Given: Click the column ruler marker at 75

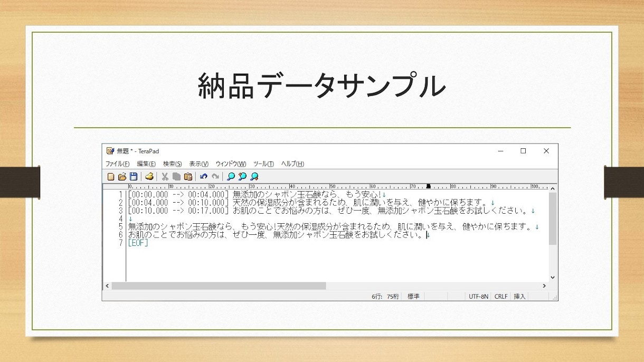Looking at the screenshot, I should (429, 186).
